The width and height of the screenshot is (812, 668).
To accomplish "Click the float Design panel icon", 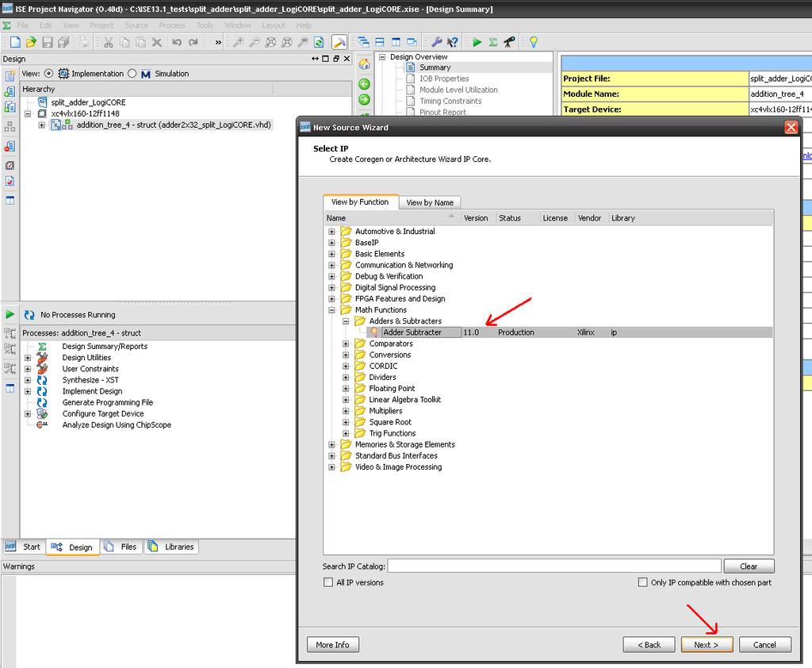I will [x=336, y=59].
